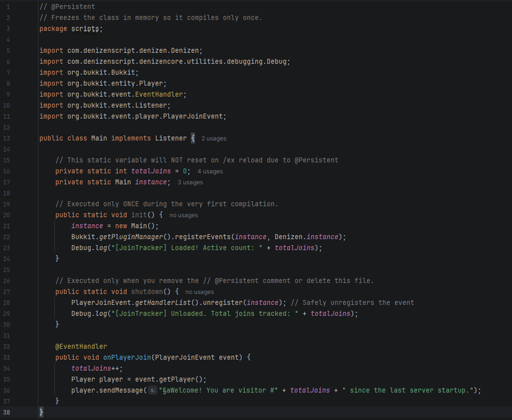Click 'getPluginManager' method call
Viewport: 512px width, 420px height.
(131, 237)
